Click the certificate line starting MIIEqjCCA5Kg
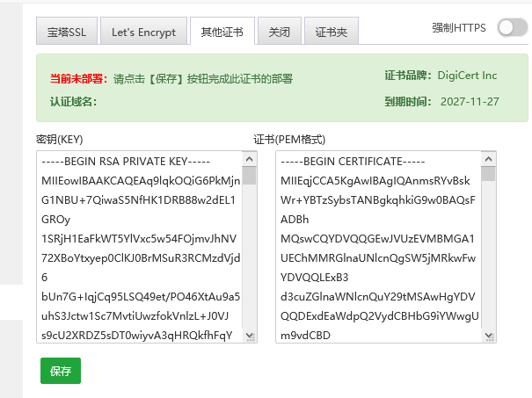Image resolution: width=532 pixels, height=398 pixels. [x=375, y=181]
